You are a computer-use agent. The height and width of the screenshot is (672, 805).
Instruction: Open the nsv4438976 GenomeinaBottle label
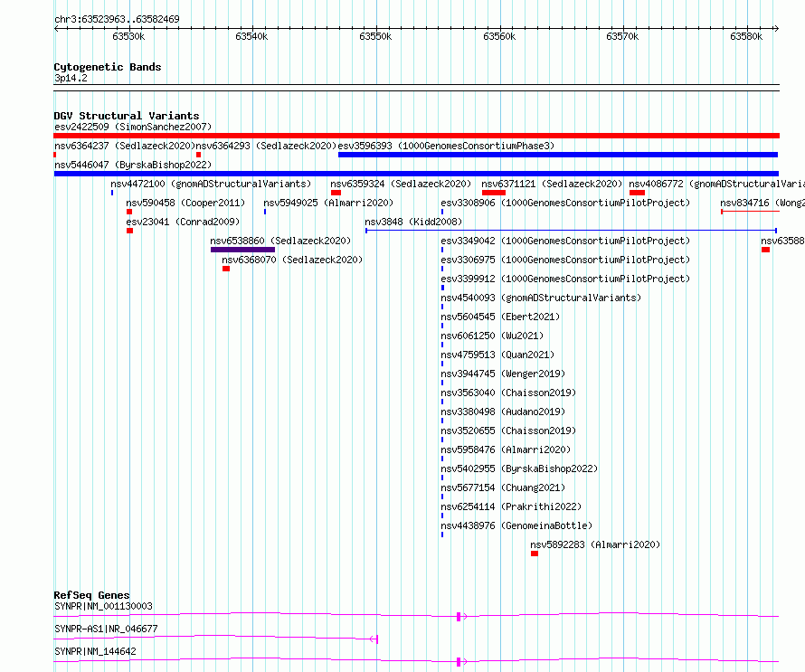click(516, 525)
